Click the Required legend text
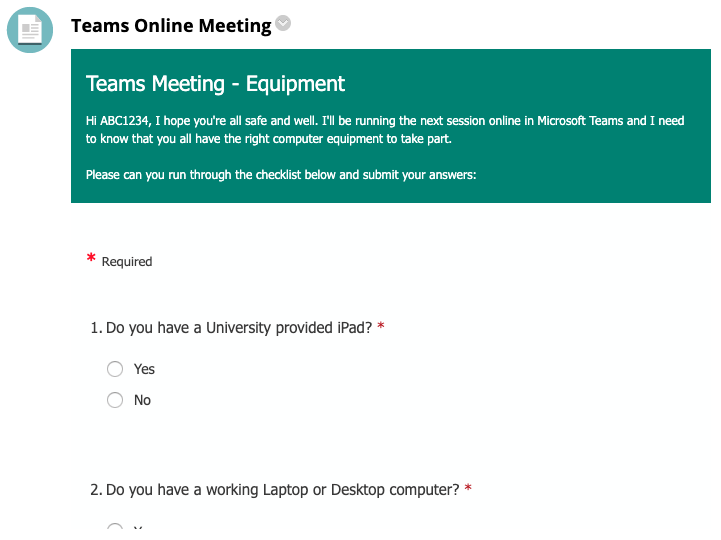 point(127,262)
